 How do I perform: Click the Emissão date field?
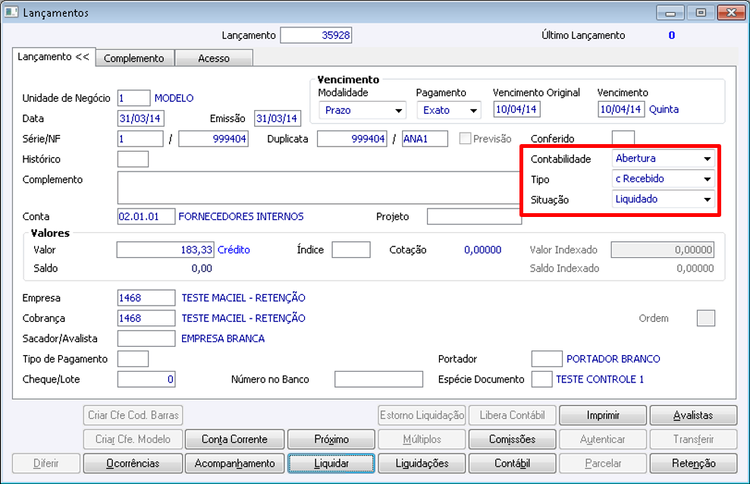point(277,119)
